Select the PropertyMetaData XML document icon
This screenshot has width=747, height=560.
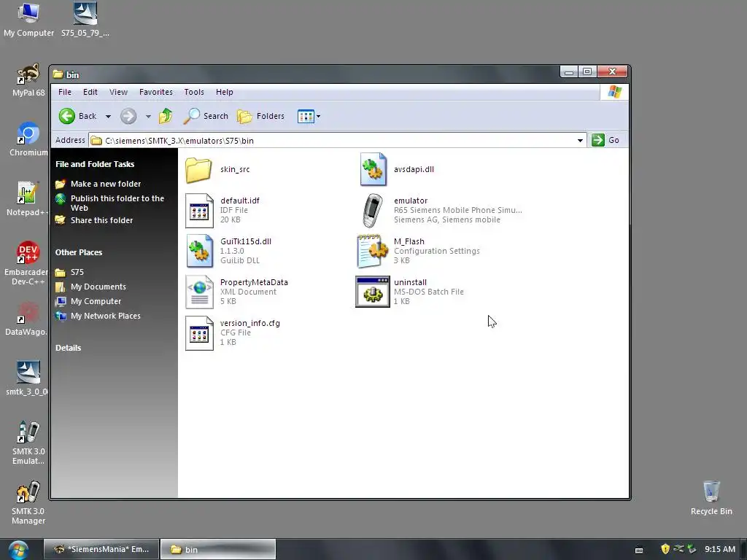coord(199,292)
